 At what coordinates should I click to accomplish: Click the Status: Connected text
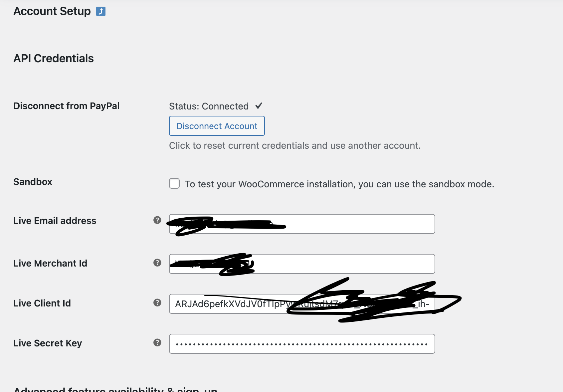point(208,106)
